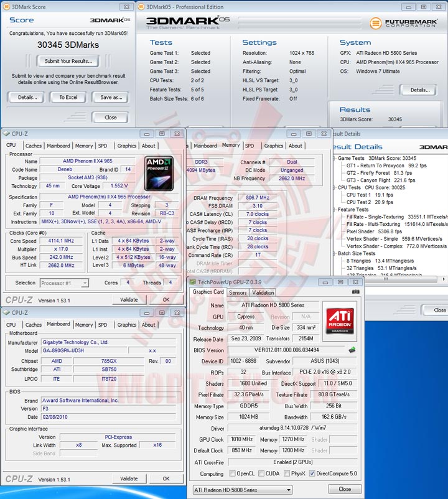
Task: Click OK in the bottom CPU-Z window
Action: point(166,478)
